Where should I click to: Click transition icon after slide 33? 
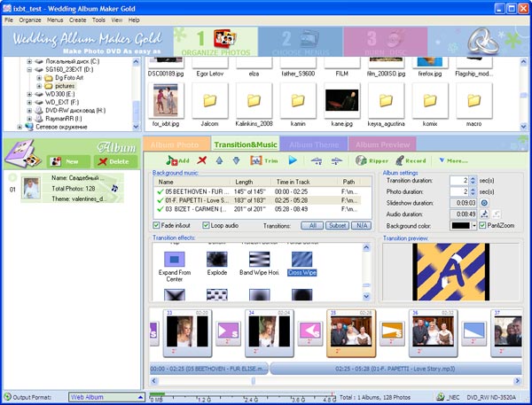(x=228, y=333)
